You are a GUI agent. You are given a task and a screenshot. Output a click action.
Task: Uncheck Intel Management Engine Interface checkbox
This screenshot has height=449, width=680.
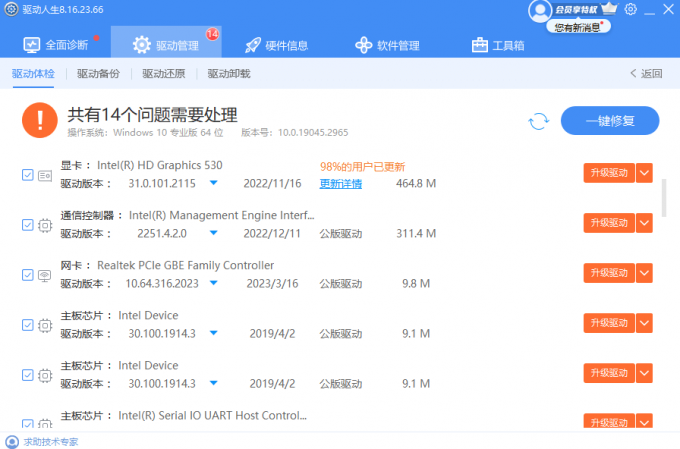(x=28, y=225)
